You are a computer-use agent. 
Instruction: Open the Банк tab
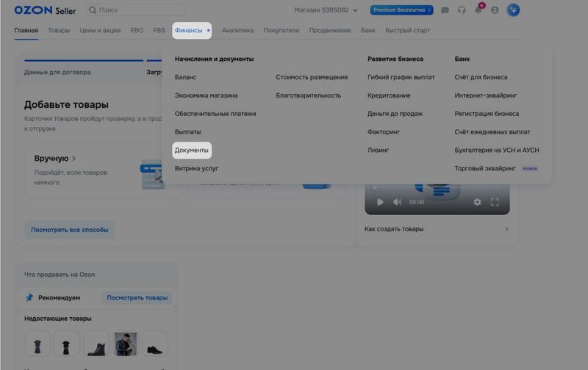click(368, 30)
